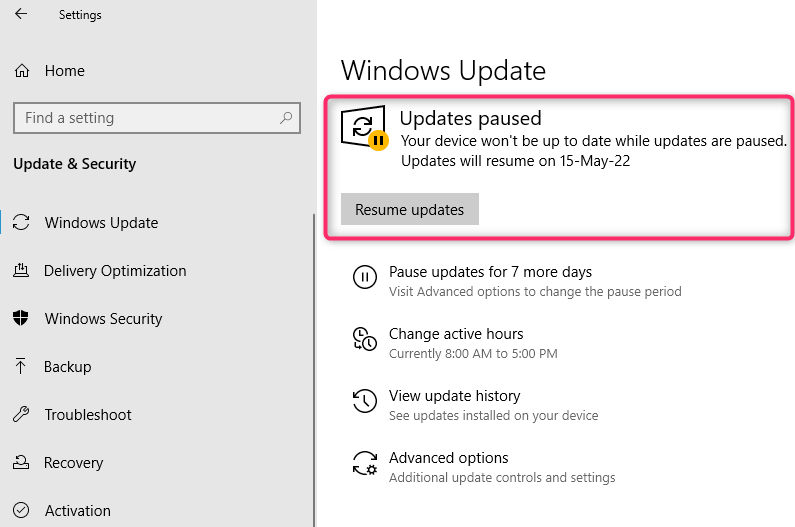This screenshot has width=795, height=527.
Task: Click the Activation checkmark icon
Action: [21, 511]
